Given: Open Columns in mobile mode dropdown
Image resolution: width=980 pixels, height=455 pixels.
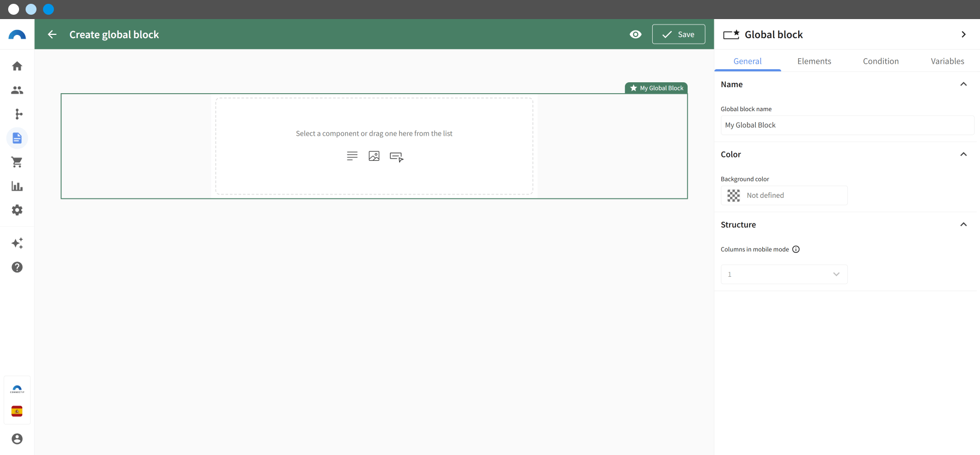Looking at the screenshot, I should point(784,274).
